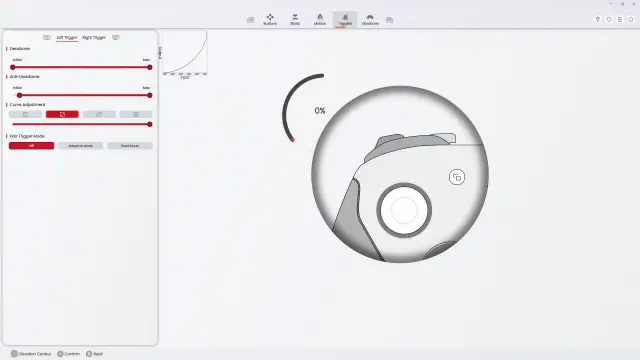This screenshot has height=360, width=640.
Task: Open the Buttons settings tab
Action: point(270,19)
